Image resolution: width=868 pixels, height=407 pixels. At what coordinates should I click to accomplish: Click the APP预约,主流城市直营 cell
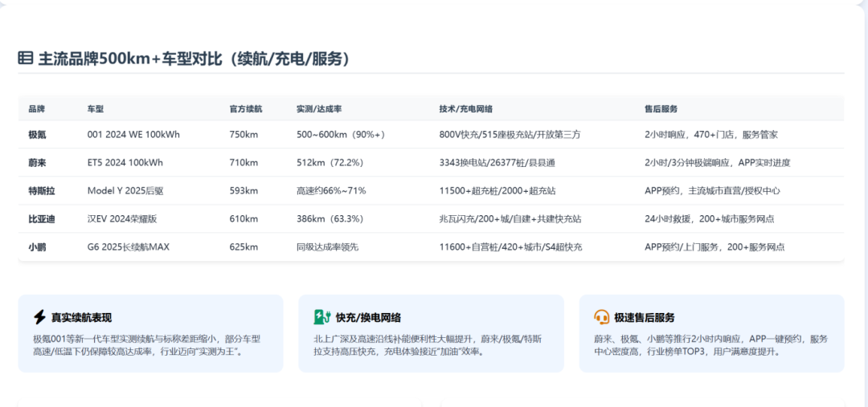coord(712,191)
